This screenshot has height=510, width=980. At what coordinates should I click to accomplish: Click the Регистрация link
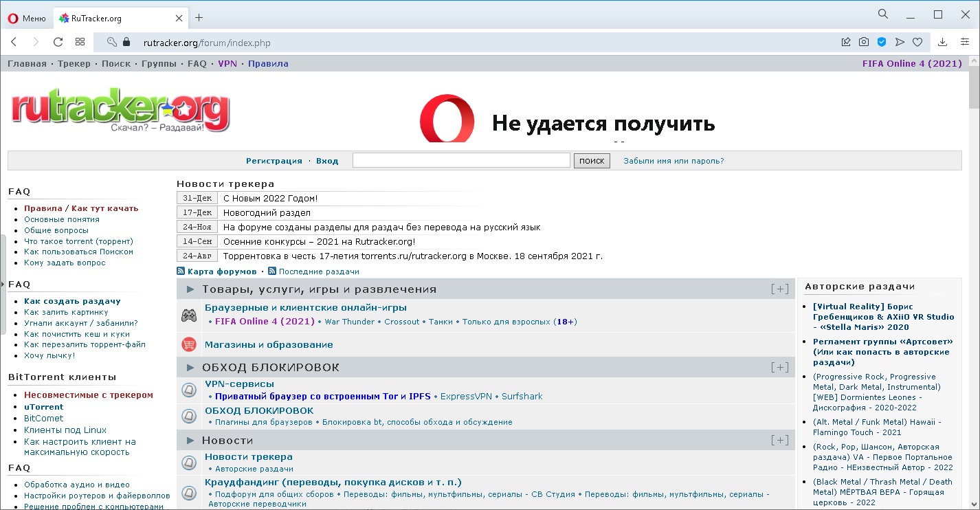(274, 161)
